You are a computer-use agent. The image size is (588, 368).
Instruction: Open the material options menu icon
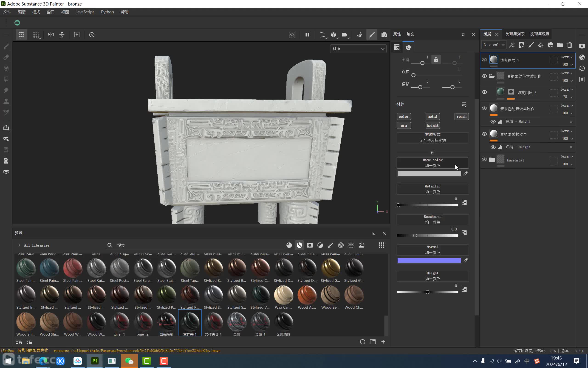(464, 104)
